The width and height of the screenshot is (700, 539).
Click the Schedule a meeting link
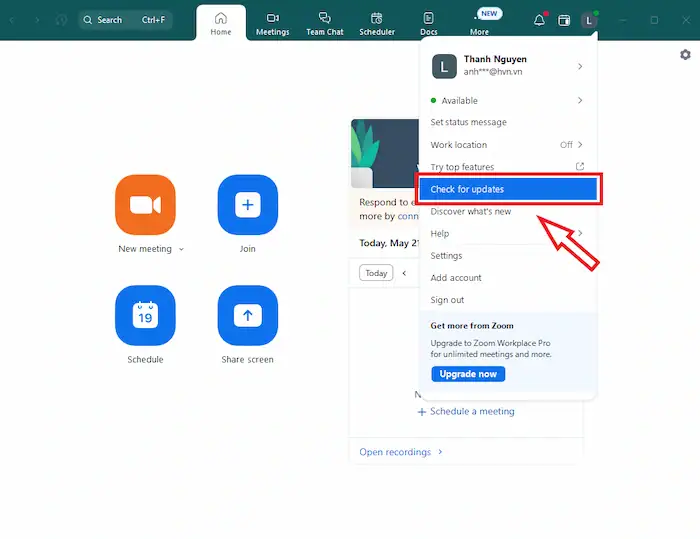(466, 411)
